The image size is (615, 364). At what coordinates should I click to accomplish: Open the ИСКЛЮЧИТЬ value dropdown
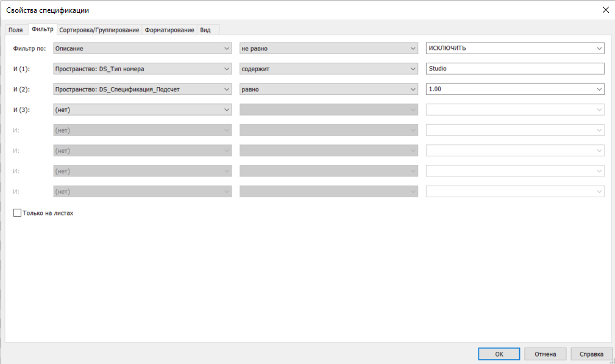(514, 48)
